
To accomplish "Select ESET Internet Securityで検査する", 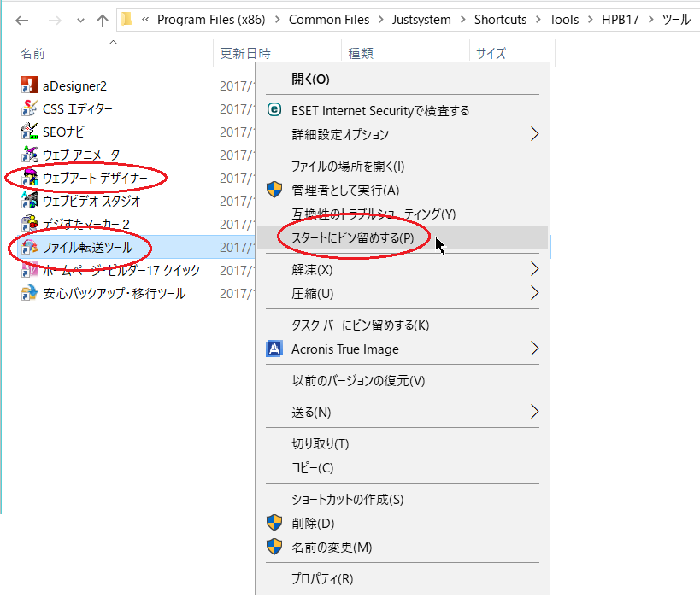I will [403, 110].
